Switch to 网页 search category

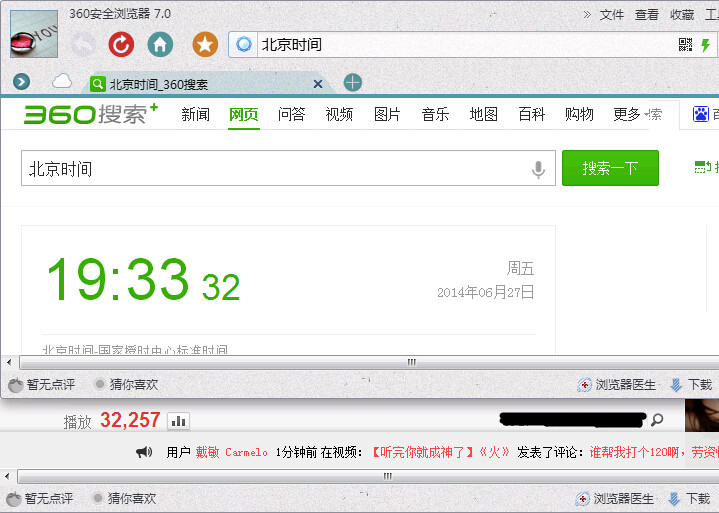coord(243,114)
